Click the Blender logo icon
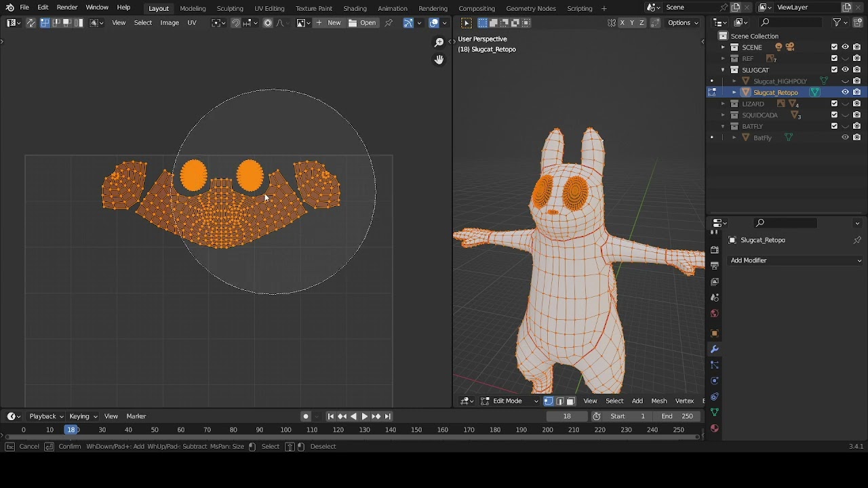This screenshot has width=868, height=488. [9, 7]
